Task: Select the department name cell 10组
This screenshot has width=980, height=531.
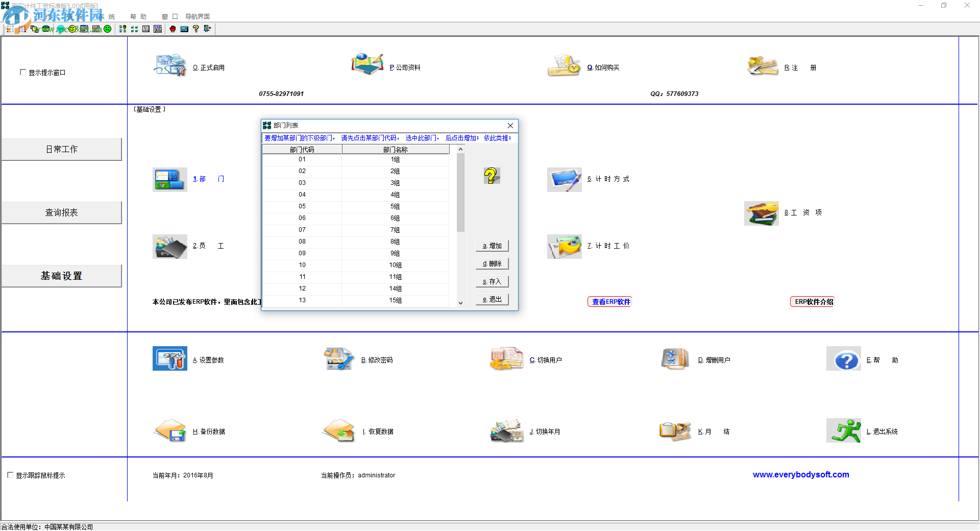Action: pos(396,265)
